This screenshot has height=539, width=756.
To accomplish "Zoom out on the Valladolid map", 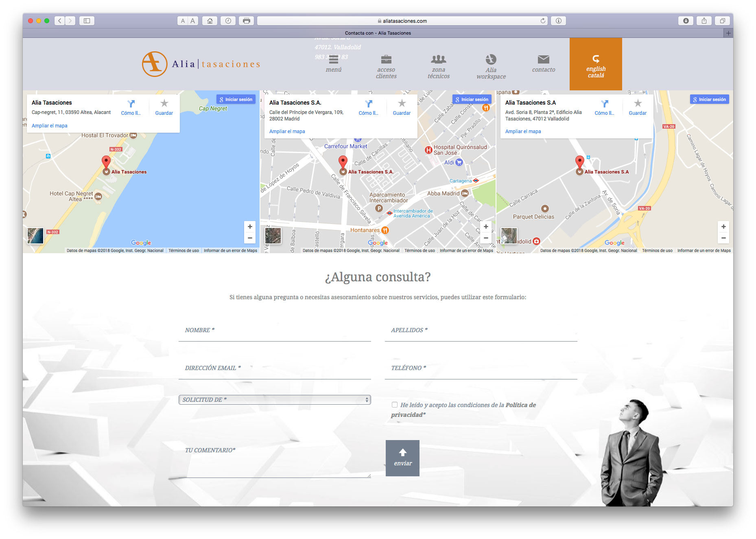I will pyautogui.click(x=723, y=238).
